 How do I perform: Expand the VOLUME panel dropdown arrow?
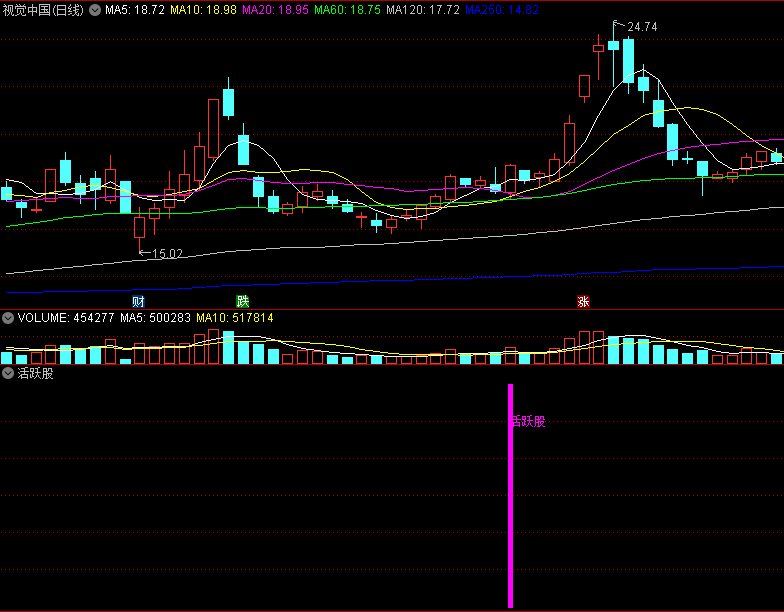pyautogui.click(x=8, y=318)
